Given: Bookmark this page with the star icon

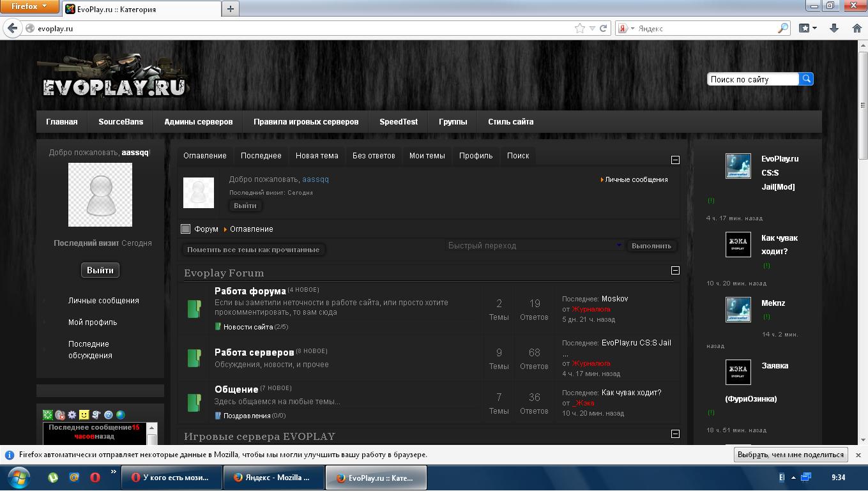Looking at the screenshot, I should tap(579, 28).
